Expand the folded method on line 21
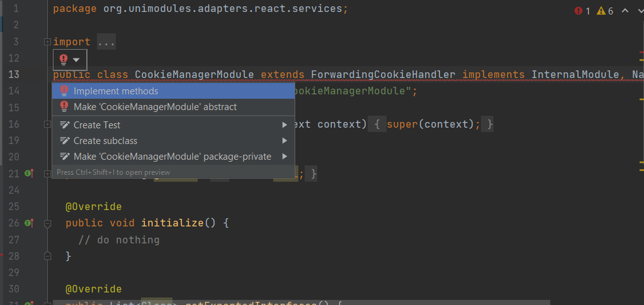Viewport: 644px width, 305px height. pyautogui.click(x=47, y=174)
